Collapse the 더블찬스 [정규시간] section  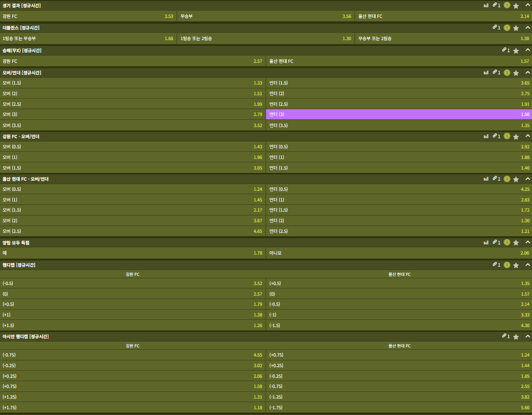(527, 28)
